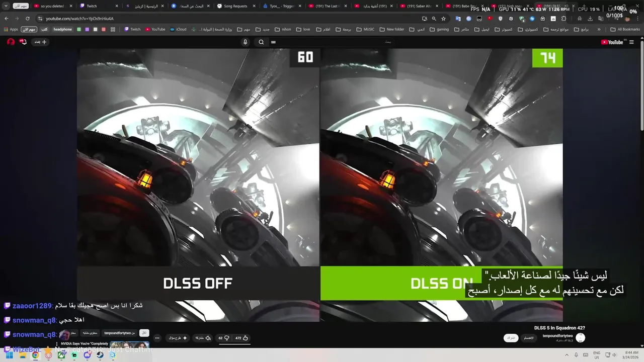Open Chrome three-dot menu
The image size is (644, 362).
click(x=637, y=19)
